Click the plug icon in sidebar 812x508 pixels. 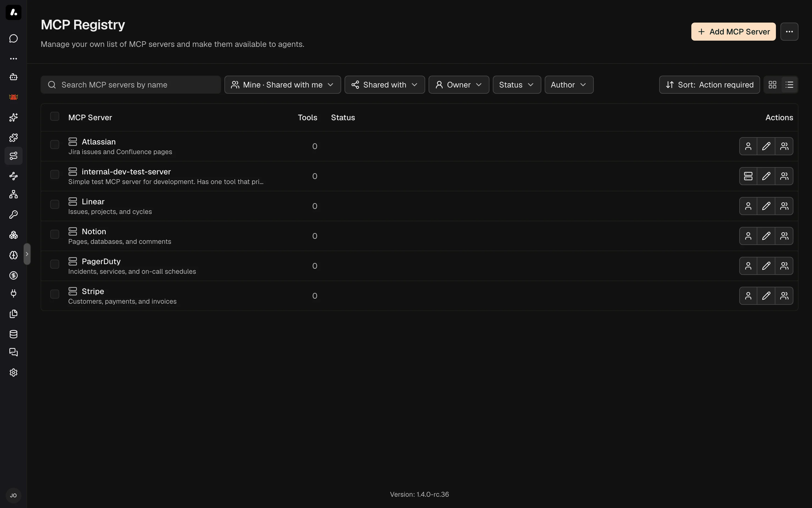tap(14, 294)
